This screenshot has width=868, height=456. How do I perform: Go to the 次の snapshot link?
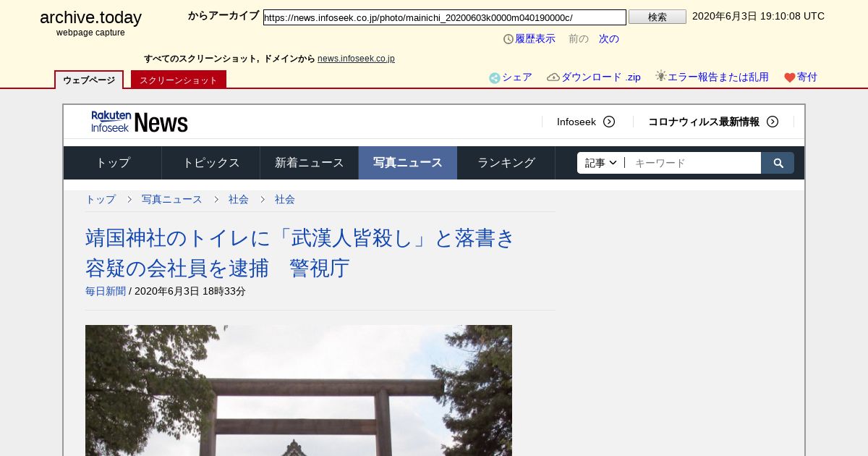pyautogui.click(x=609, y=39)
